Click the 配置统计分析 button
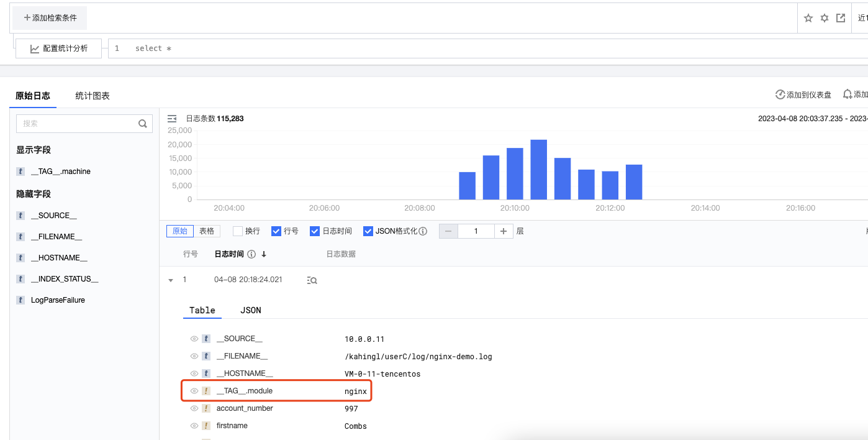This screenshot has width=868, height=440. (58, 48)
